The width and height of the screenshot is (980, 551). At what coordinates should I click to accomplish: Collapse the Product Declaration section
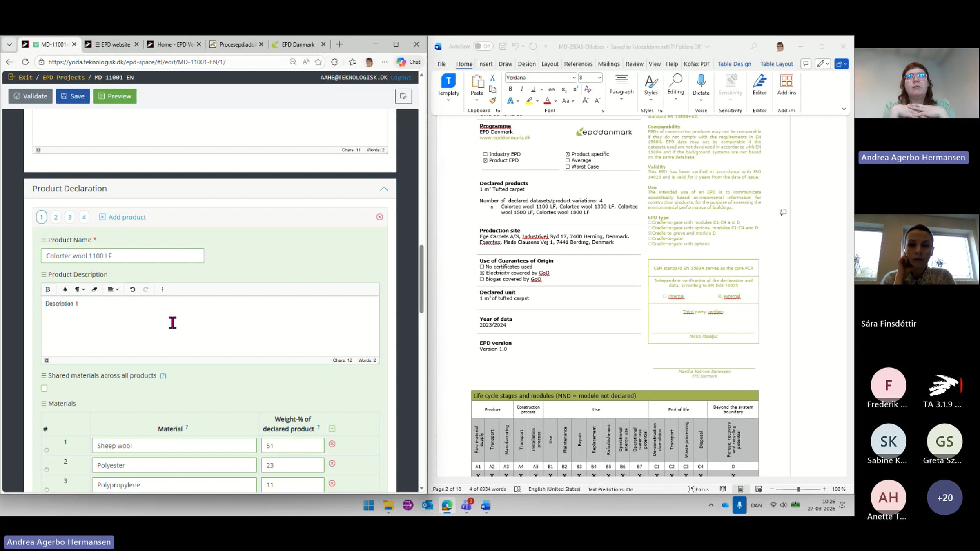tap(384, 189)
